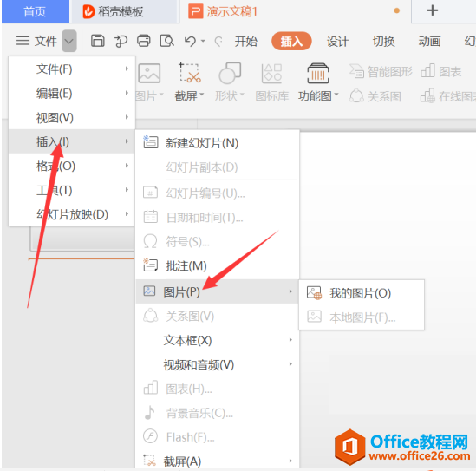Open the 开始 ribbon tab
This screenshot has height=471, width=476.
tap(245, 41)
